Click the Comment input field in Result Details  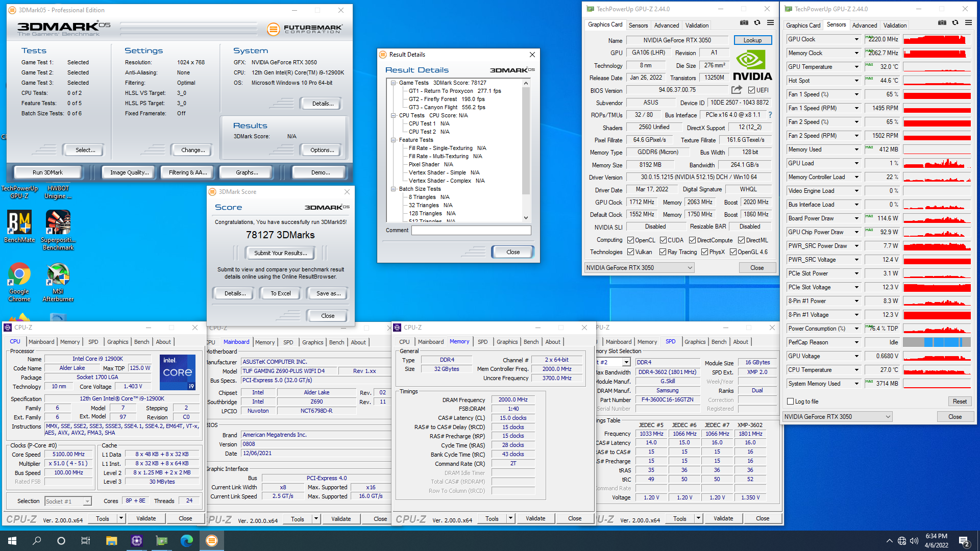pos(471,231)
